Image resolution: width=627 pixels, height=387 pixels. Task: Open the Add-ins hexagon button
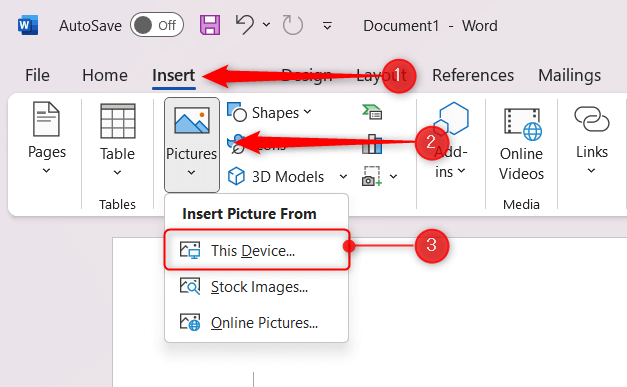(x=451, y=141)
